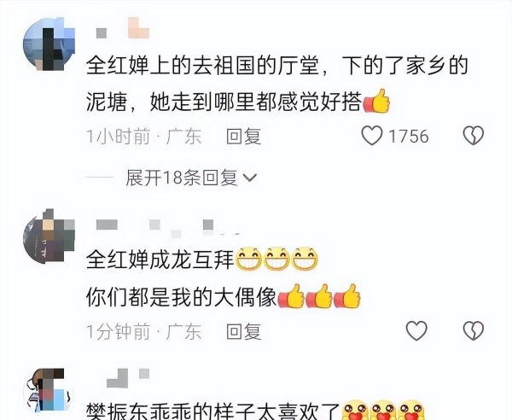Viewport: 512px width, 420px height.
Task: Like the comment with 1756 likes
Action: click(371, 136)
